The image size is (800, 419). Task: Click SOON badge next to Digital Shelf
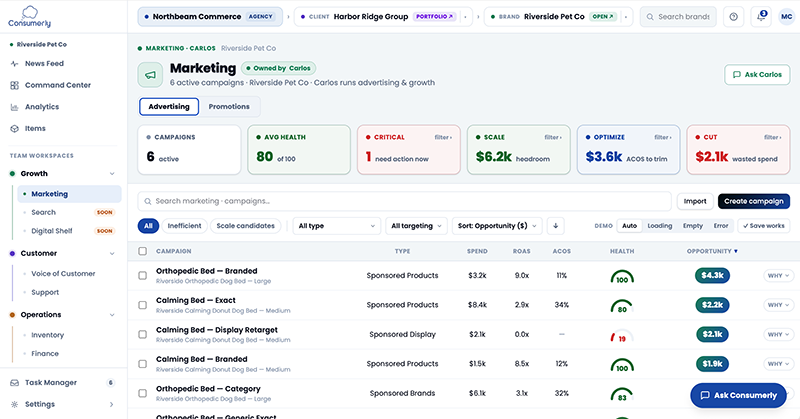click(105, 231)
